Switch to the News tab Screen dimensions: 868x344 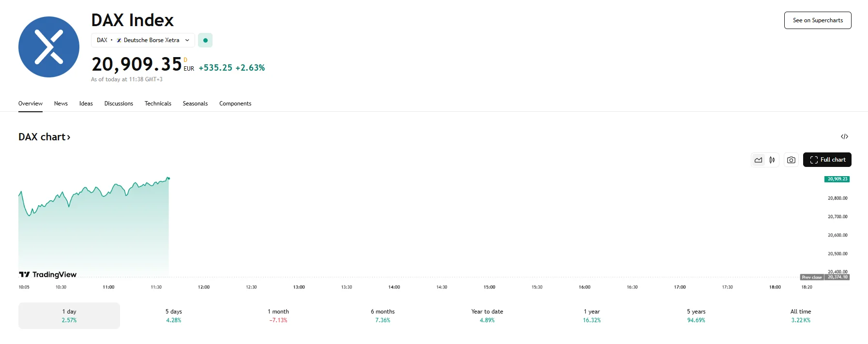(61, 104)
